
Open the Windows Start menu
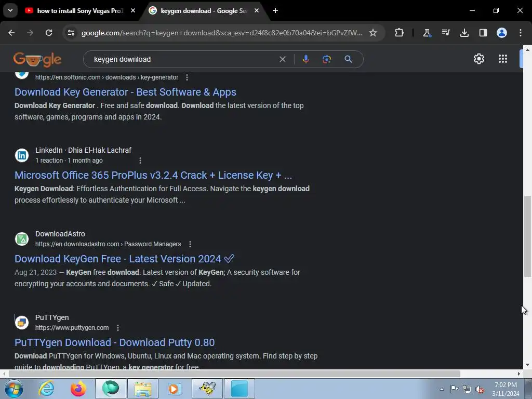pos(14,389)
